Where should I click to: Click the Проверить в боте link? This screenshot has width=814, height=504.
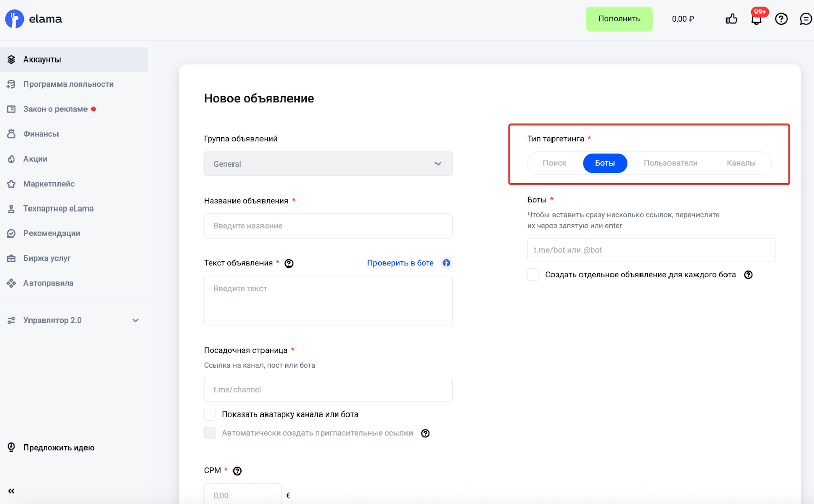point(400,263)
